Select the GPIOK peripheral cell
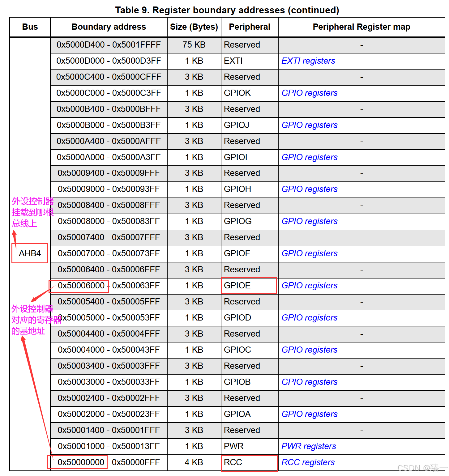Image resolution: width=449 pixels, height=476 pixels. point(250,93)
